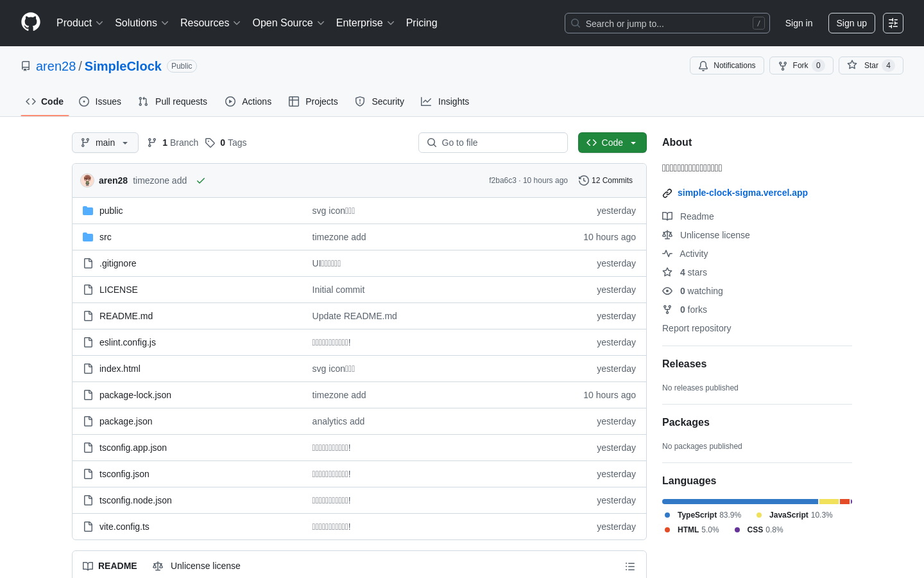
Task: Expand the Resources menu
Action: coord(210,23)
